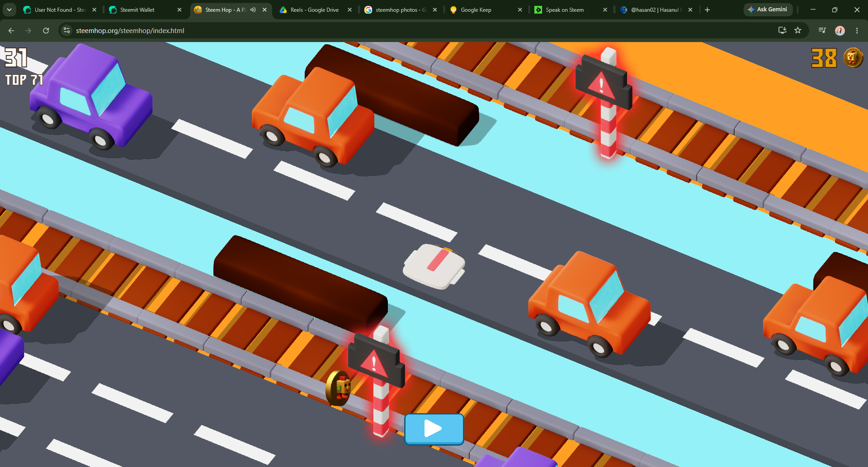This screenshot has height=467, width=868.
Task: Click the TOP 71 high score text
Action: [x=24, y=80]
